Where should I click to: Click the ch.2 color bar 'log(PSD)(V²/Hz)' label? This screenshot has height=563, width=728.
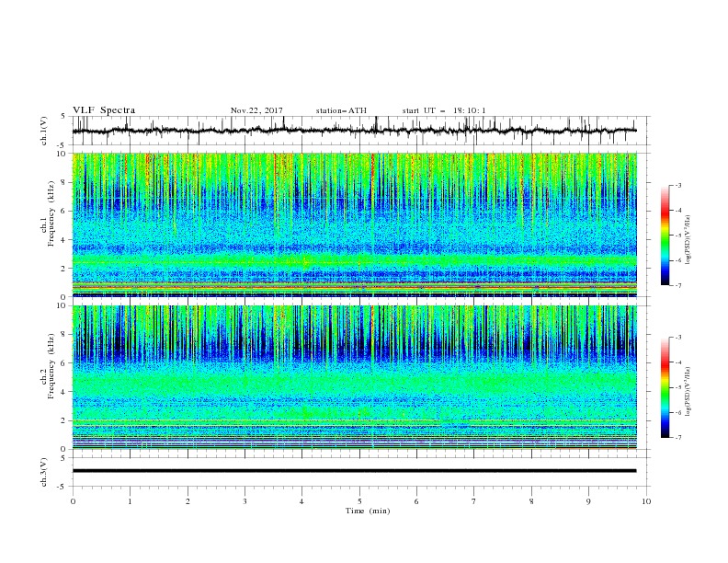688,391
